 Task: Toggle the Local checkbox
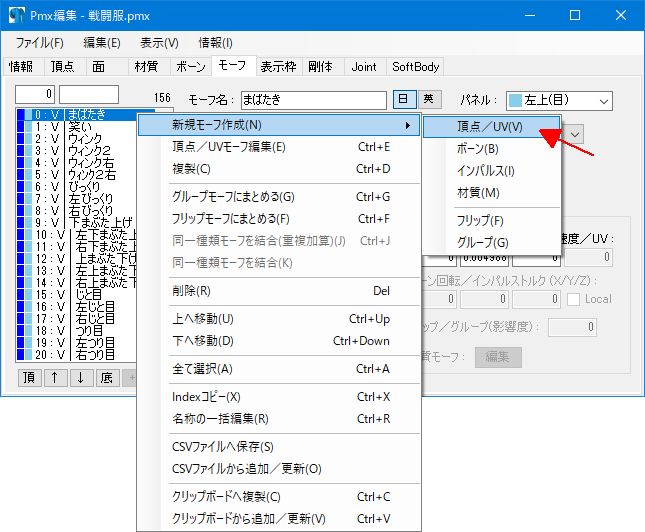point(573,299)
